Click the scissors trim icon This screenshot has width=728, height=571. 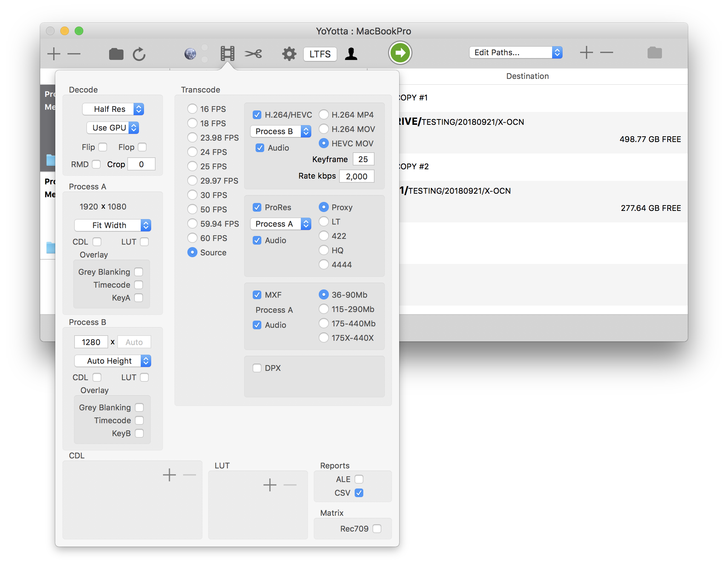point(253,54)
